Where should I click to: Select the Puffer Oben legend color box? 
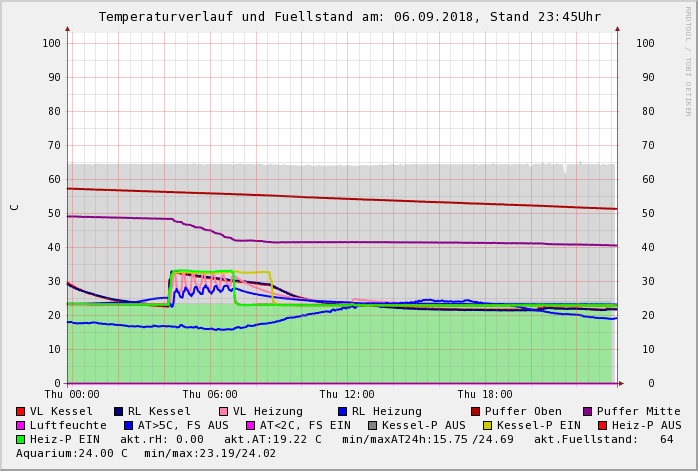475,412
